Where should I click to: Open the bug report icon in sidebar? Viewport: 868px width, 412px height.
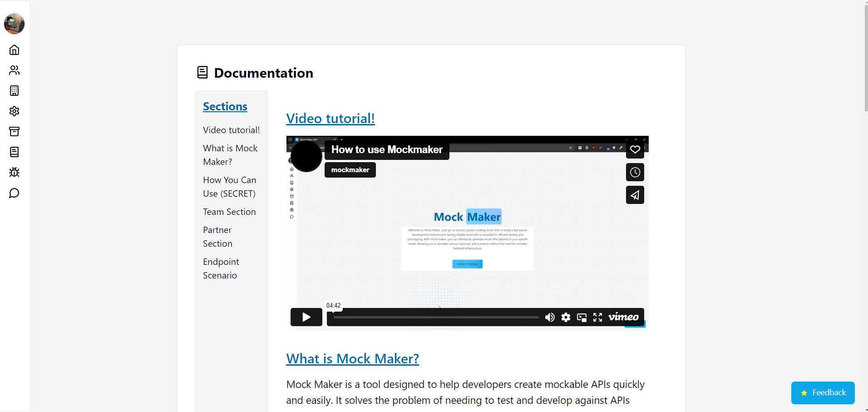tap(14, 172)
